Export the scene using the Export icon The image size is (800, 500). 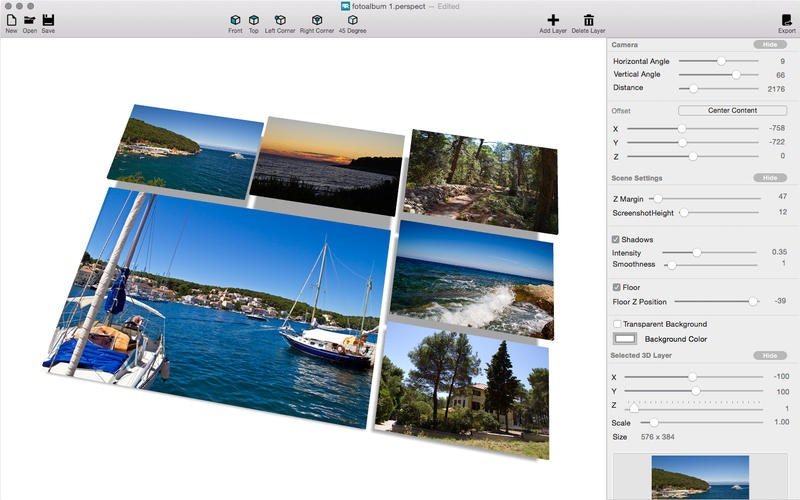786,20
